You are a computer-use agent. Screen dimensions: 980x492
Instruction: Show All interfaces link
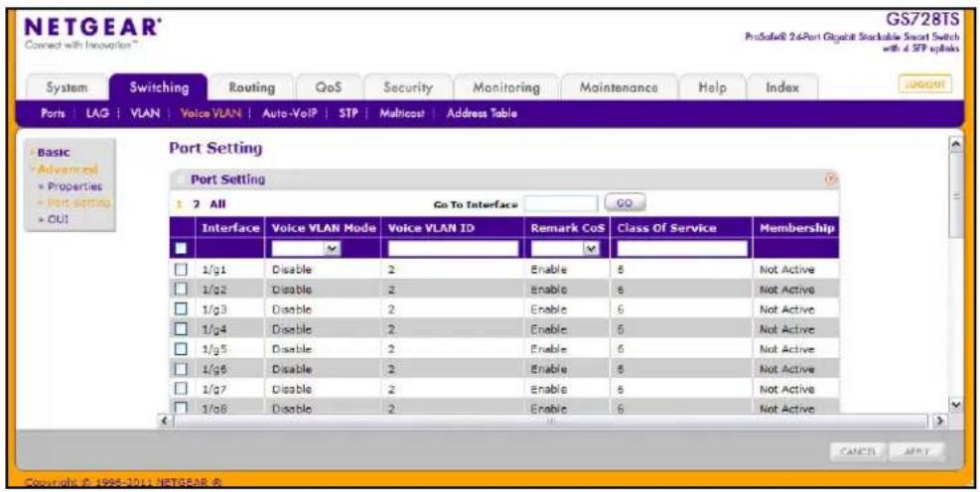click(218, 204)
